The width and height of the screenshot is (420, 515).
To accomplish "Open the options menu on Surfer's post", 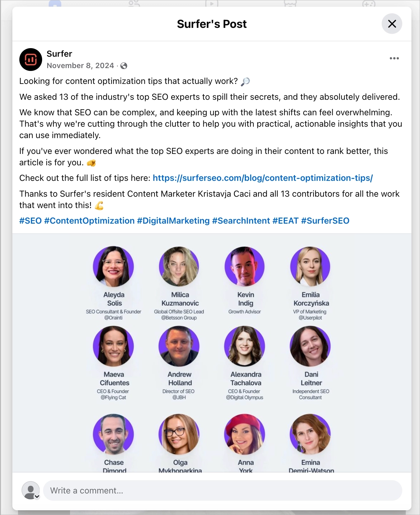I will 394,58.
